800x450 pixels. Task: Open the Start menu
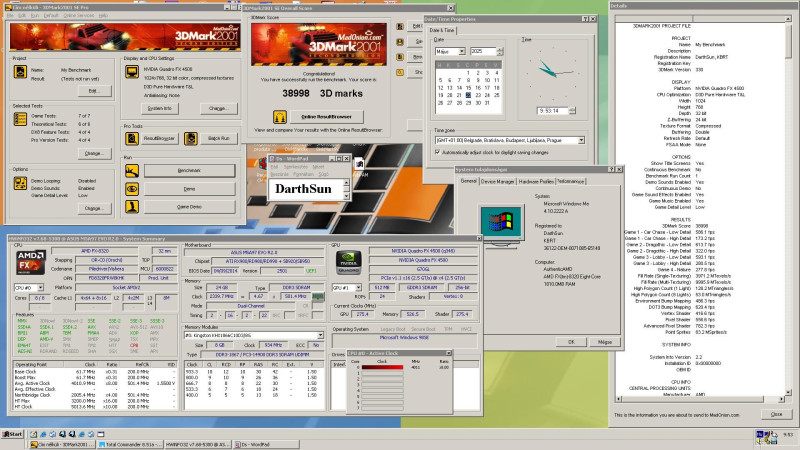(13, 434)
